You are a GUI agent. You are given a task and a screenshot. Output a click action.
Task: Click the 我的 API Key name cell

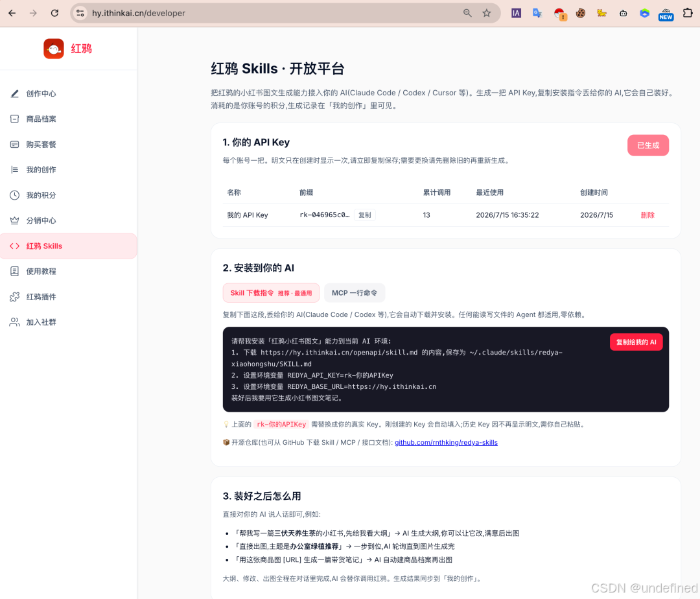tap(248, 215)
